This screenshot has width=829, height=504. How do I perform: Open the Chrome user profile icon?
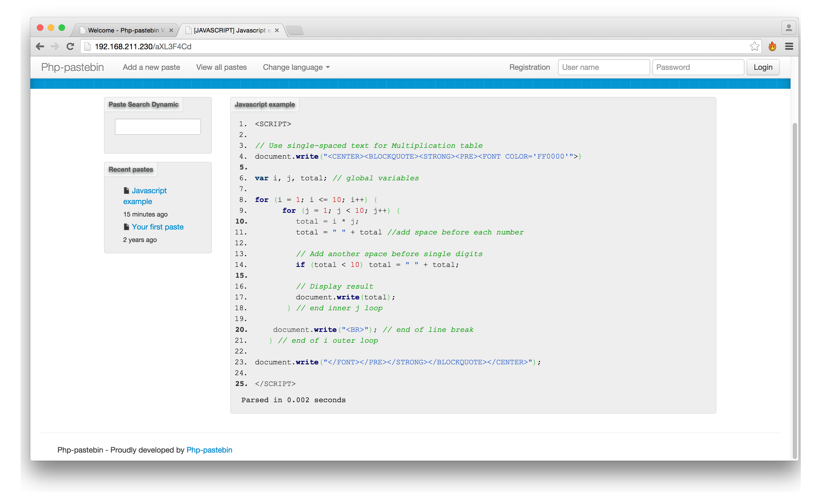788,28
